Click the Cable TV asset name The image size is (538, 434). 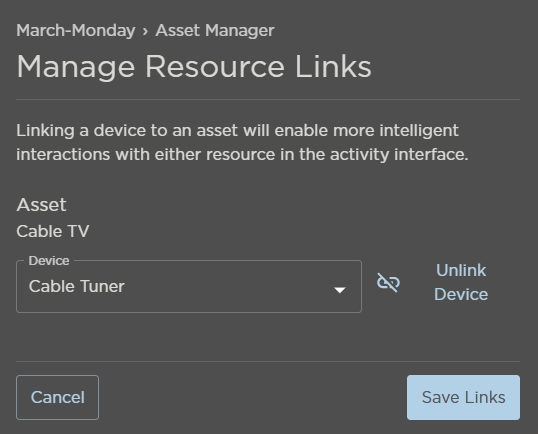[53, 231]
